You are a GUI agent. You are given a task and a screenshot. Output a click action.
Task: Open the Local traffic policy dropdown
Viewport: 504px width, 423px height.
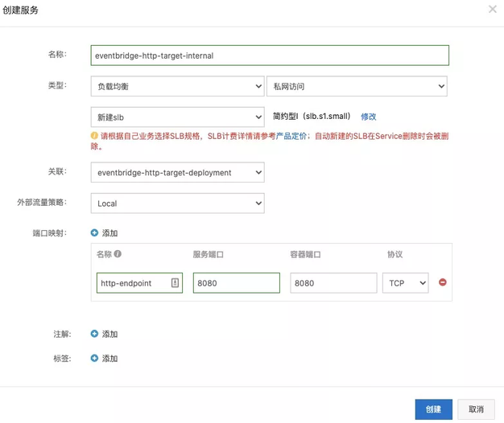177,203
